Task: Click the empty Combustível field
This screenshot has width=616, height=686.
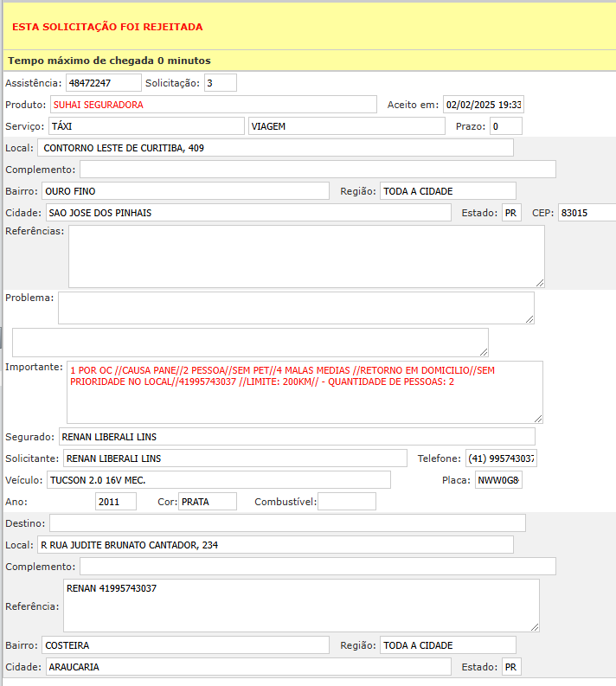Action: pos(346,502)
